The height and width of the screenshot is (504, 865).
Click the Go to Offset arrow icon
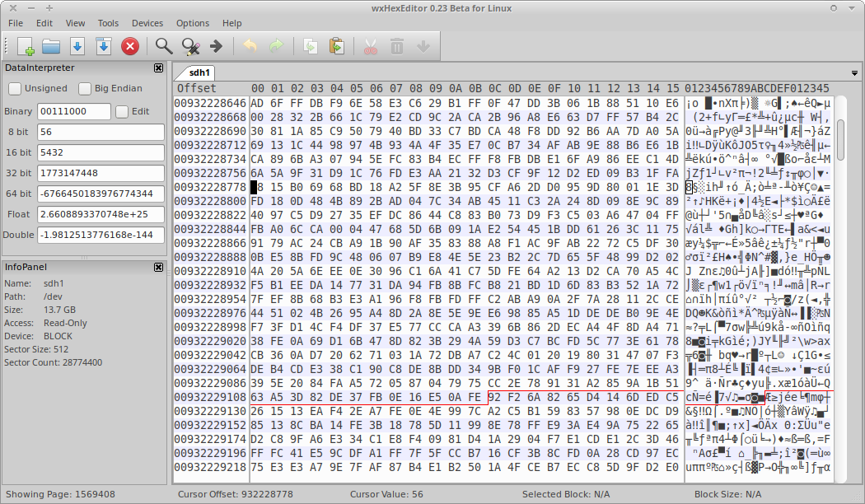click(x=217, y=46)
